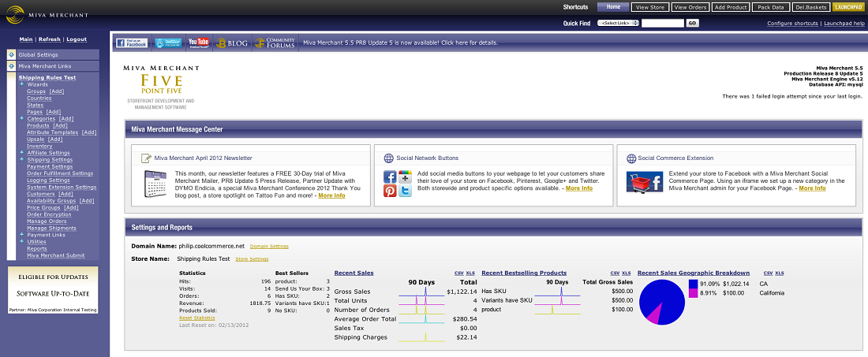Open Reports in sidebar tree
This screenshot has width=868, height=357.
point(37,249)
